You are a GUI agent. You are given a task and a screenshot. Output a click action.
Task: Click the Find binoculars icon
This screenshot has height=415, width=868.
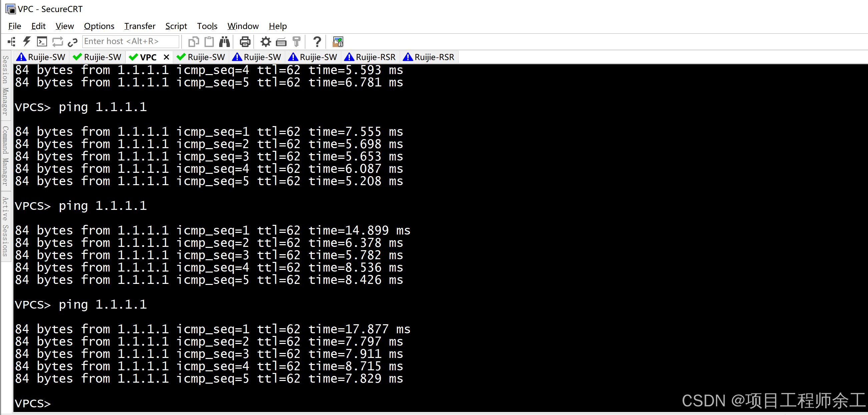[225, 42]
